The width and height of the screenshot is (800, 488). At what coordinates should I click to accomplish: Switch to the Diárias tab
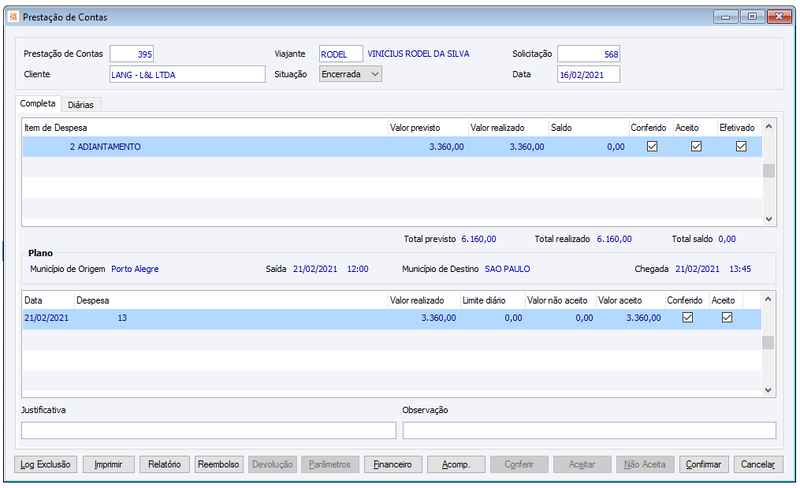tap(81, 105)
